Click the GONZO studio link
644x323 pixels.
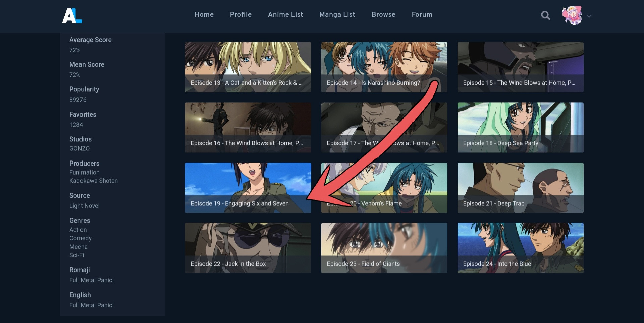(79, 148)
